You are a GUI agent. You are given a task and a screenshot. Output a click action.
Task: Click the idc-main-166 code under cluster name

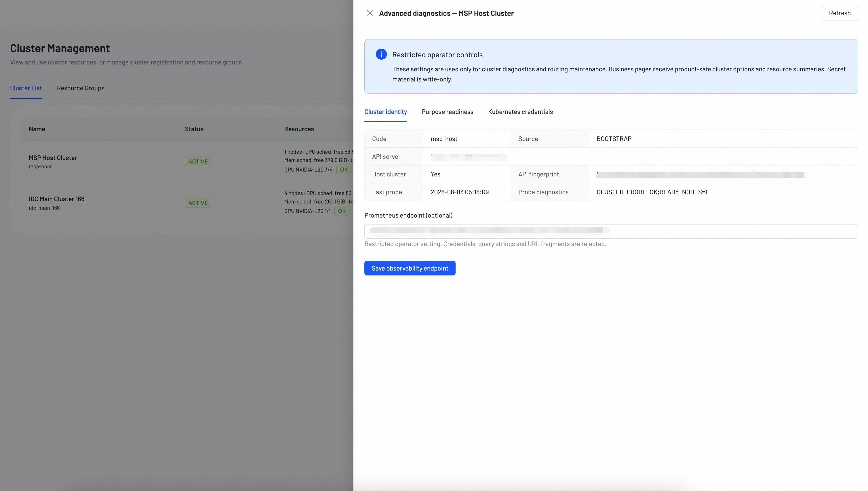[44, 208]
